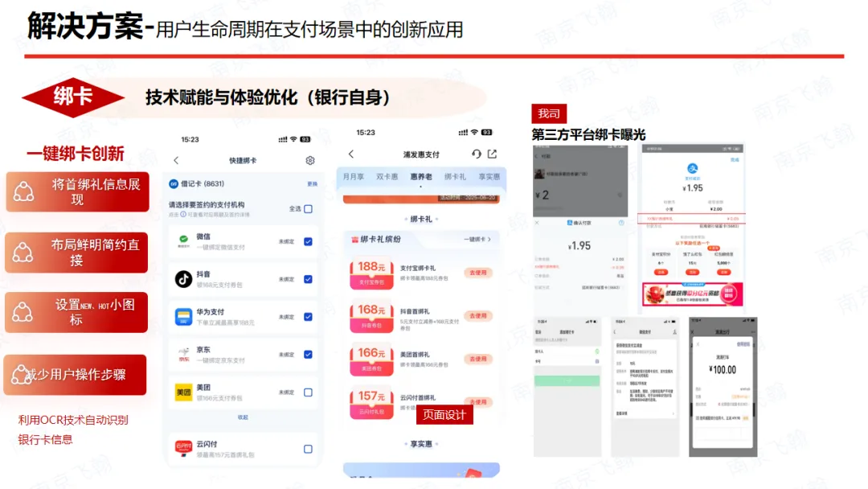Click the red 绑卡 diamond badge
This screenshot has height=489, width=868.
(x=73, y=97)
